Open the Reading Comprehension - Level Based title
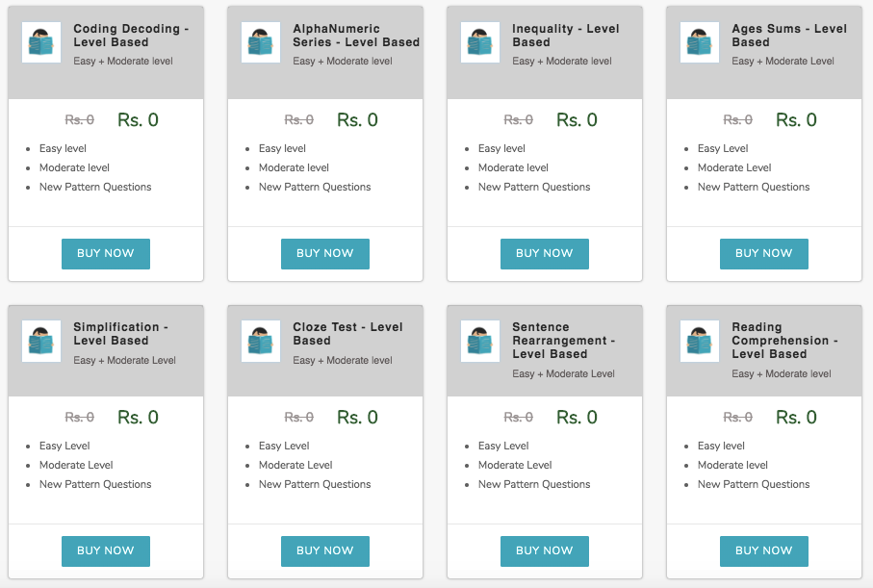 click(784, 341)
